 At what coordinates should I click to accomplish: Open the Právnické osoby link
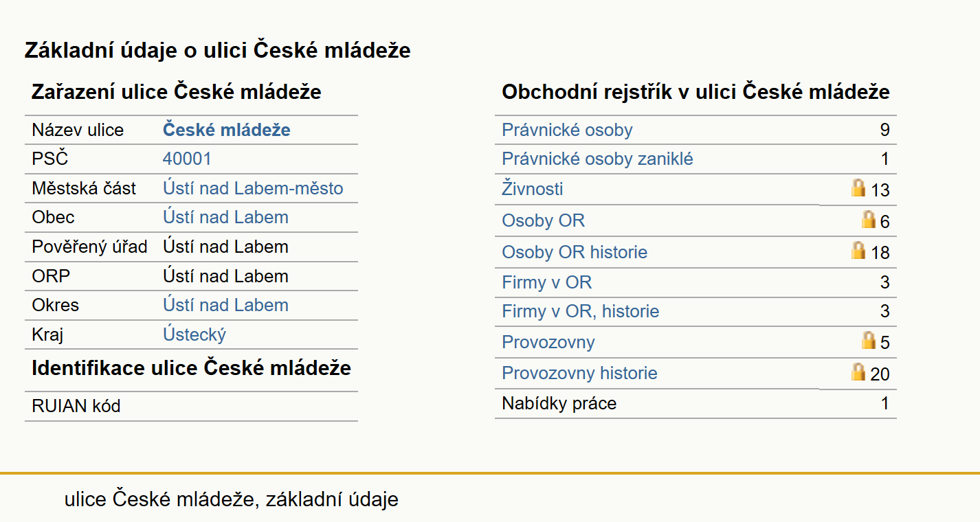[567, 130]
